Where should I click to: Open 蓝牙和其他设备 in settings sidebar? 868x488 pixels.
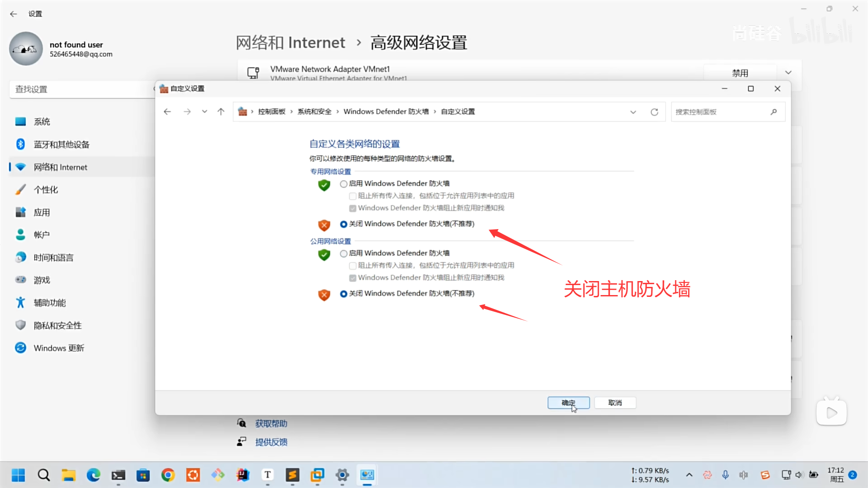[x=61, y=145]
